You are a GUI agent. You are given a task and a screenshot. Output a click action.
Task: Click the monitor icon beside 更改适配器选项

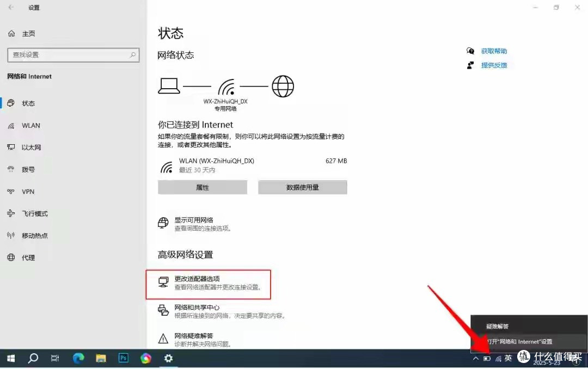click(x=163, y=282)
